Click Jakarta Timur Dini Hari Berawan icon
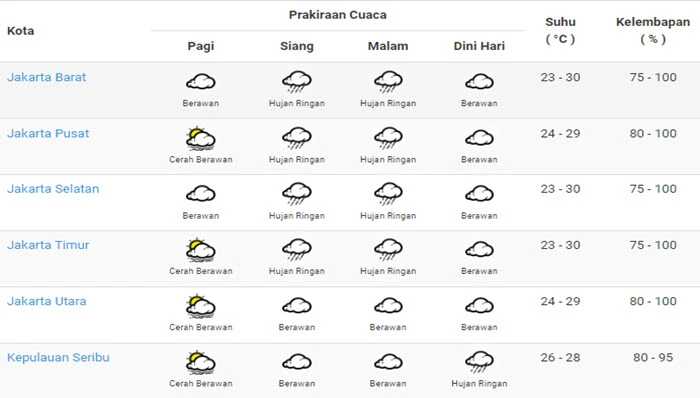Screen dimensions: 700x398 pyautogui.click(x=479, y=250)
